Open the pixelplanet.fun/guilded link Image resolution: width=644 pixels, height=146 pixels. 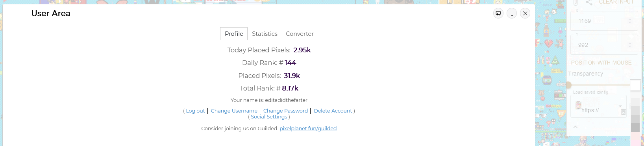click(308, 129)
